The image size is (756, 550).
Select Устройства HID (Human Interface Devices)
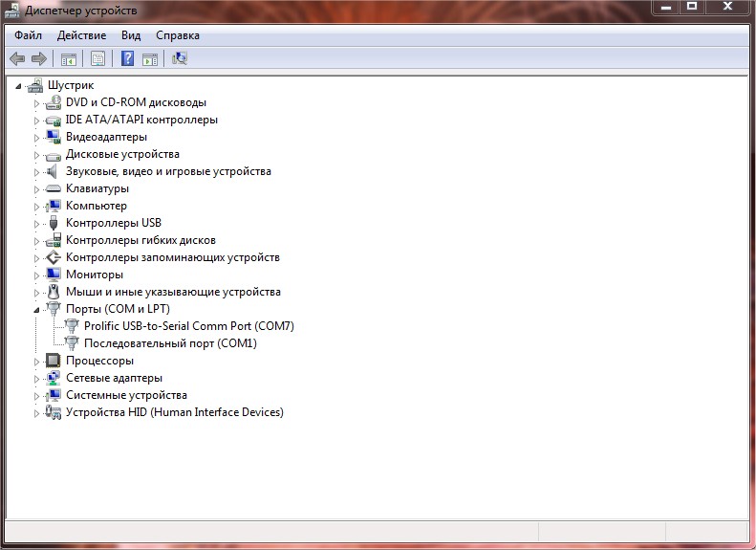click(174, 412)
